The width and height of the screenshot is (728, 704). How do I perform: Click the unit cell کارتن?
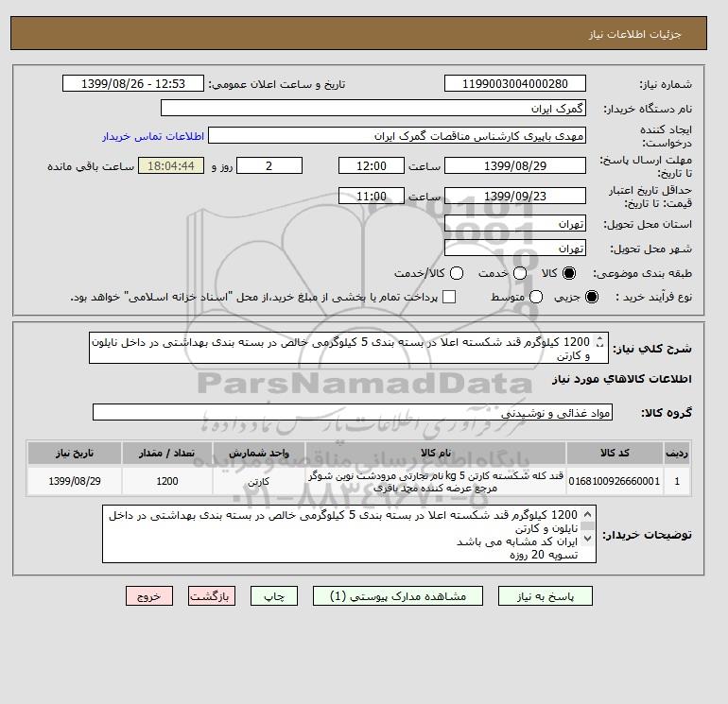click(259, 482)
